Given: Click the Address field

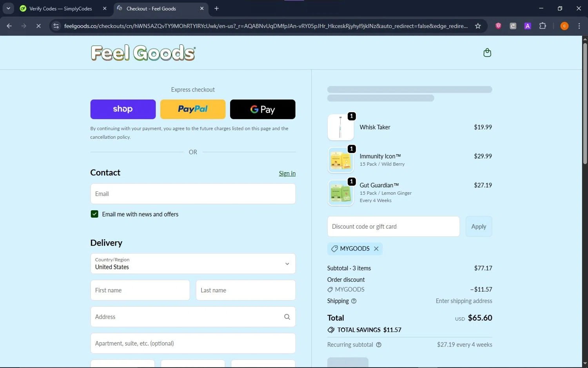Looking at the screenshot, I should [x=193, y=317].
